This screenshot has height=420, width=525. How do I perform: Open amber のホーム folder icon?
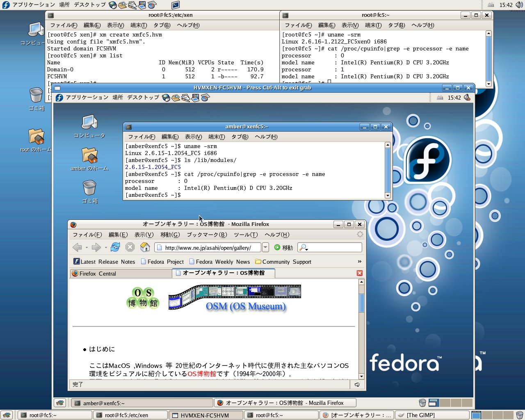(89, 159)
